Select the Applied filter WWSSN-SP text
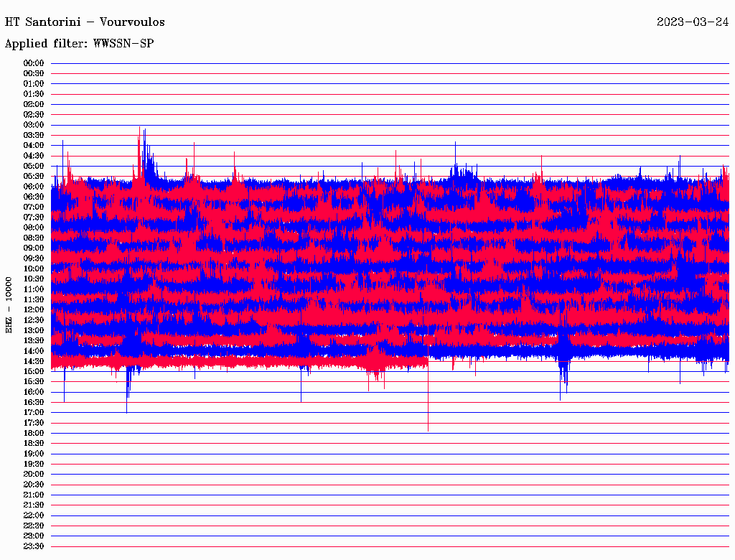 tap(79, 43)
